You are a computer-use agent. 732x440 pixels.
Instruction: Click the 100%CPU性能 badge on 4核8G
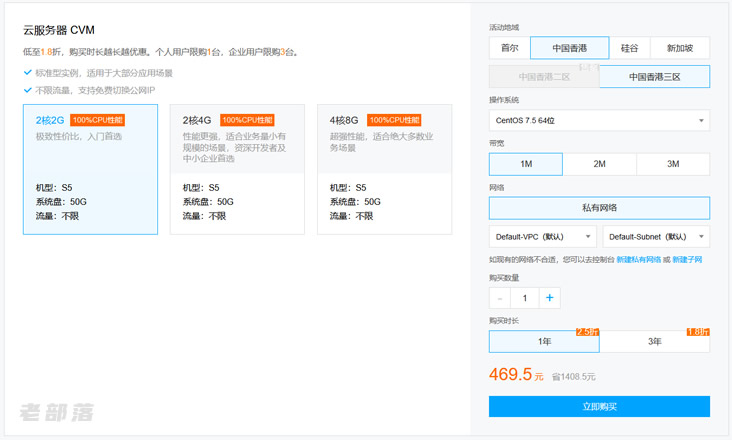(x=394, y=120)
